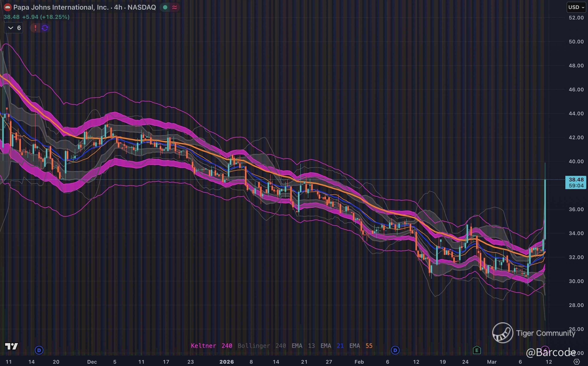Click the February dividend D marker
588x366 pixels.
tap(395, 350)
